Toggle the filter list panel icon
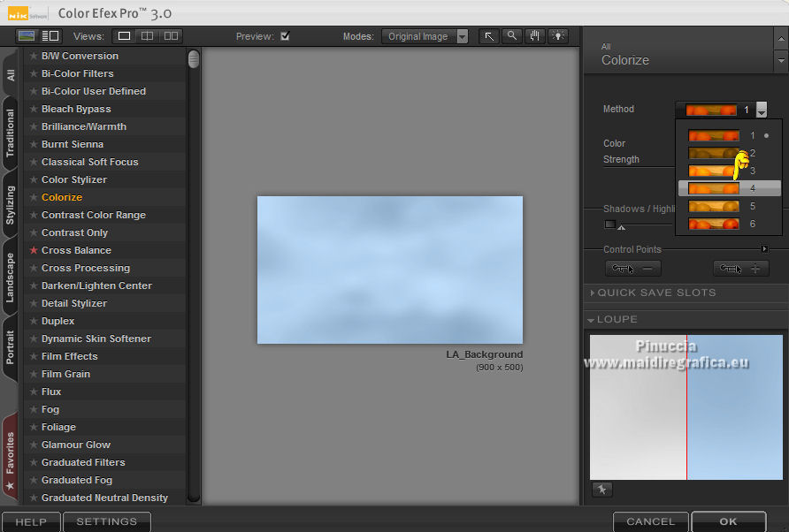 click(50, 35)
